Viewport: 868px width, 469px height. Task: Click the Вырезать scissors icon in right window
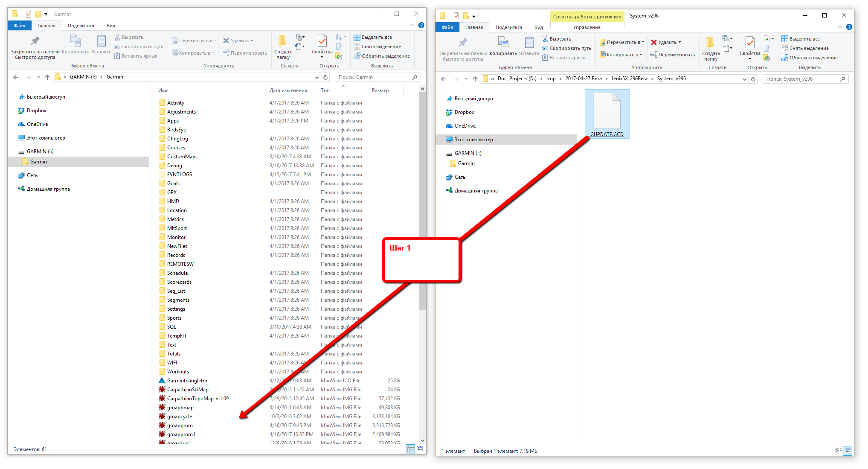coord(545,39)
